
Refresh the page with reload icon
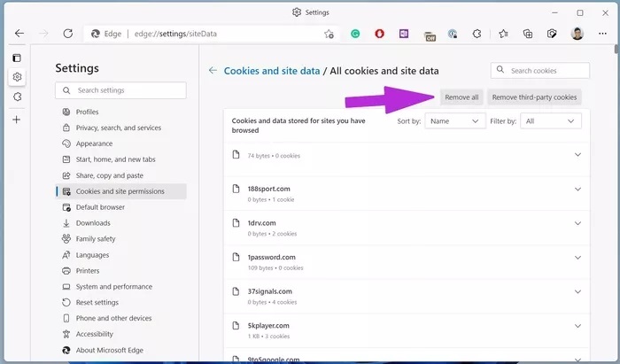click(67, 34)
